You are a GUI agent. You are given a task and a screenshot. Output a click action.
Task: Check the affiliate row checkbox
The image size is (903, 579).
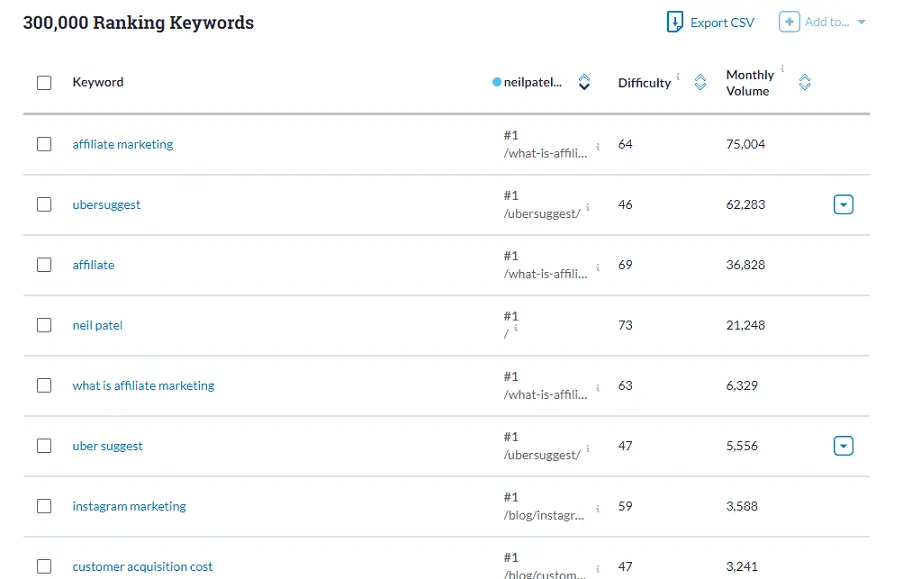[44, 265]
